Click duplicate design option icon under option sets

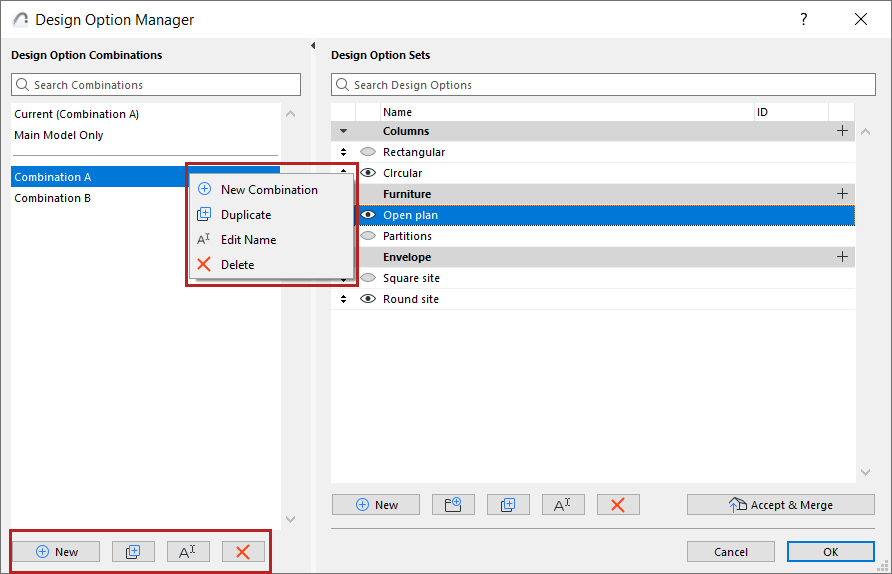(508, 505)
